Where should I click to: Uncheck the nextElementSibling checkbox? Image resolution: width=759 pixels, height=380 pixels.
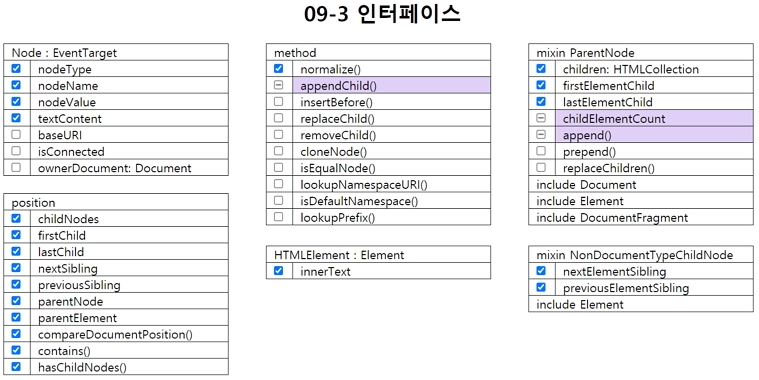pos(541,271)
